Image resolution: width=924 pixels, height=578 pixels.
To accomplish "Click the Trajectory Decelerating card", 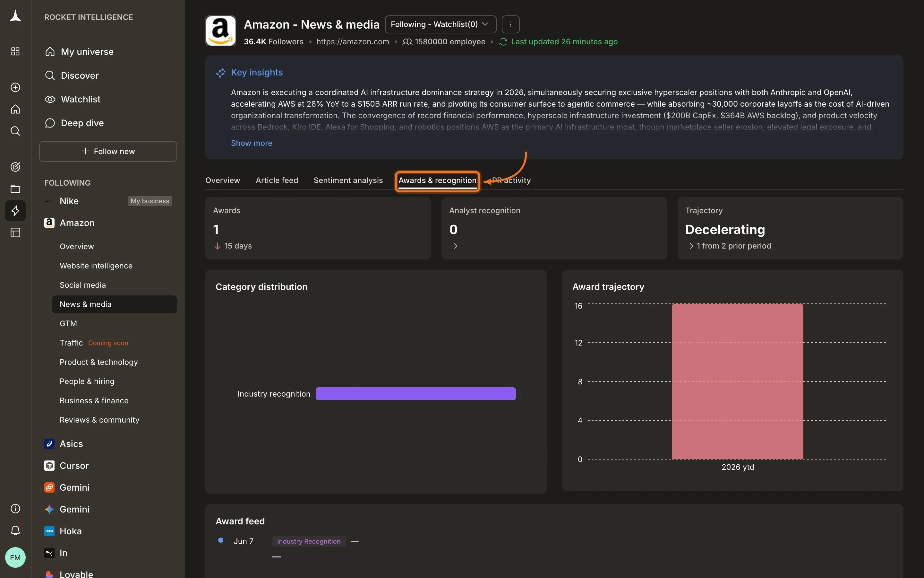I will pyautogui.click(x=790, y=228).
